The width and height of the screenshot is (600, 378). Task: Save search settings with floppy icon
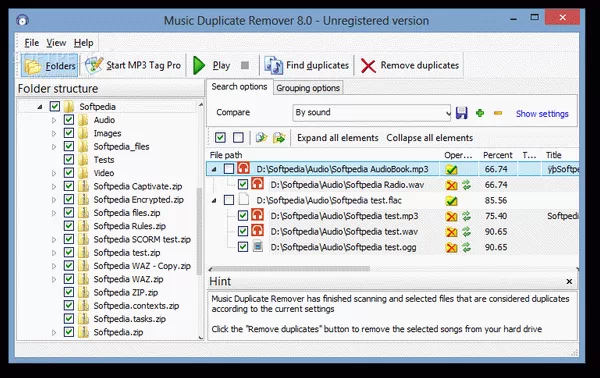[461, 113]
